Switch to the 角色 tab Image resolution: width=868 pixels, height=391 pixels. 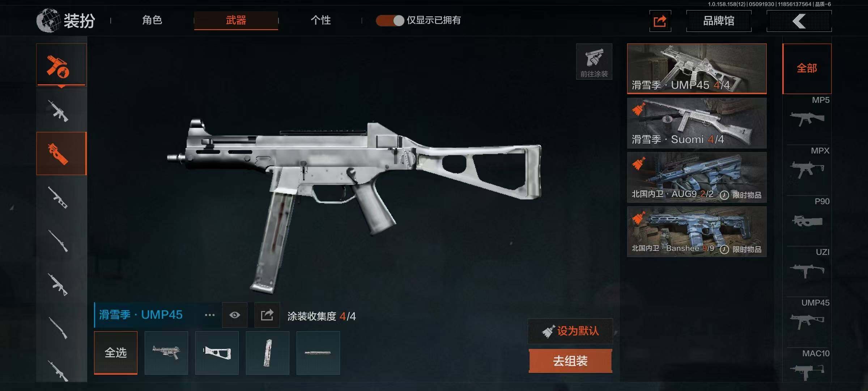click(152, 20)
